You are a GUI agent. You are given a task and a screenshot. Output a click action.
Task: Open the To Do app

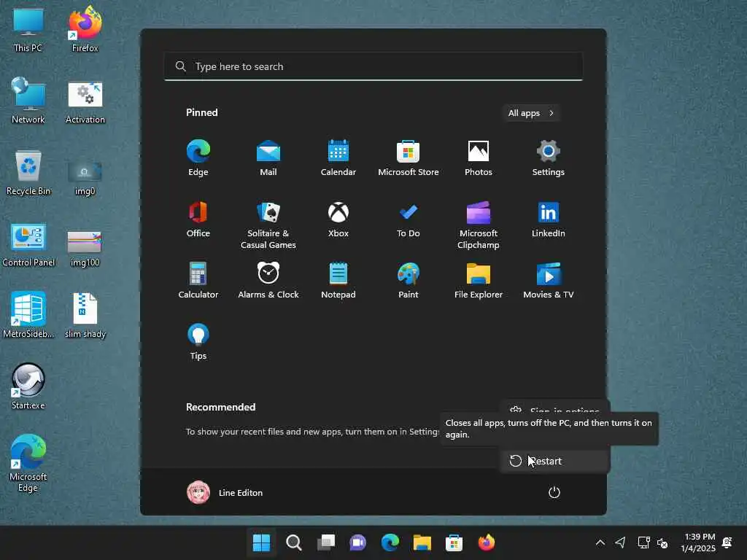pos(409,219)
